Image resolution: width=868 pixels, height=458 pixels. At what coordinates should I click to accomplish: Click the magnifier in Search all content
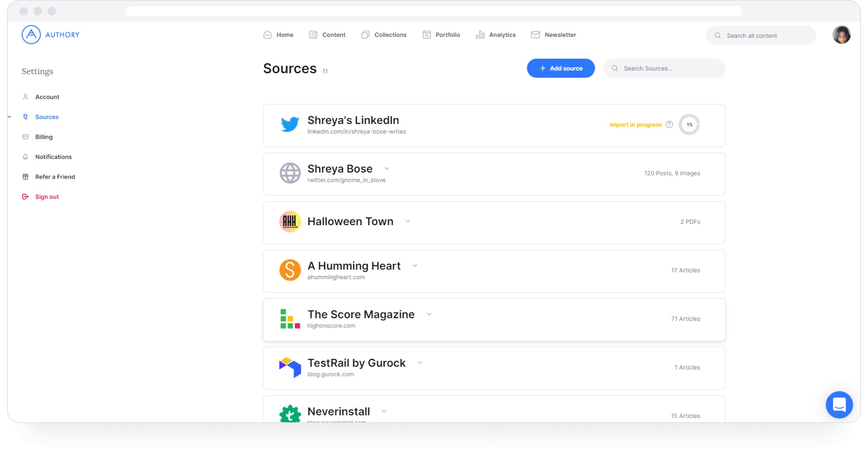click(718, 35)
